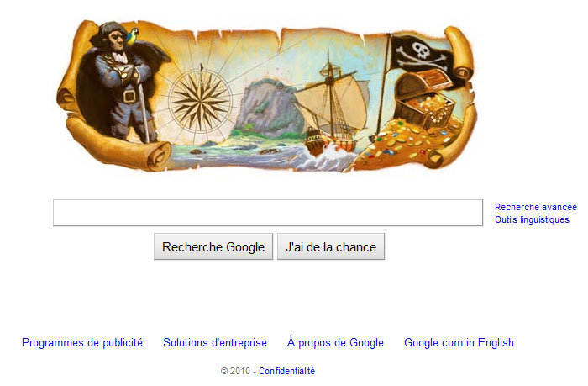Open the Outils linguistiques link

pyautogui.click(x=532, y=219)
